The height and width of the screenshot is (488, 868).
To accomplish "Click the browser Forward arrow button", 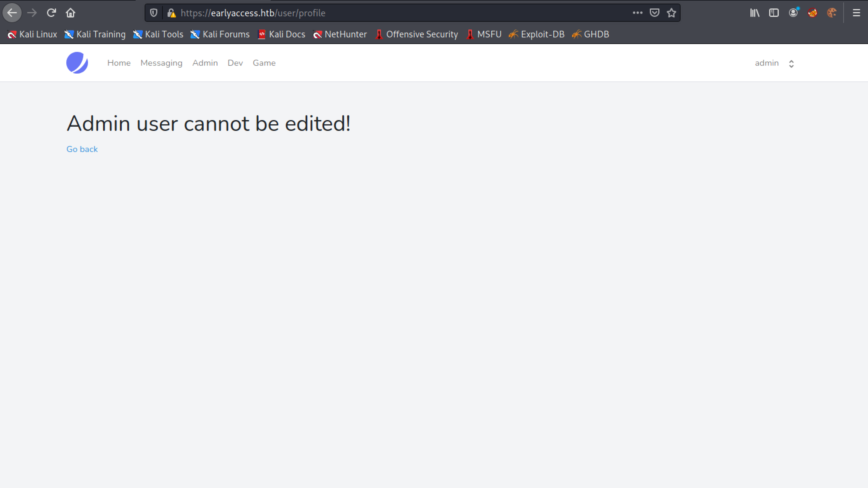I will pos(32,13).
